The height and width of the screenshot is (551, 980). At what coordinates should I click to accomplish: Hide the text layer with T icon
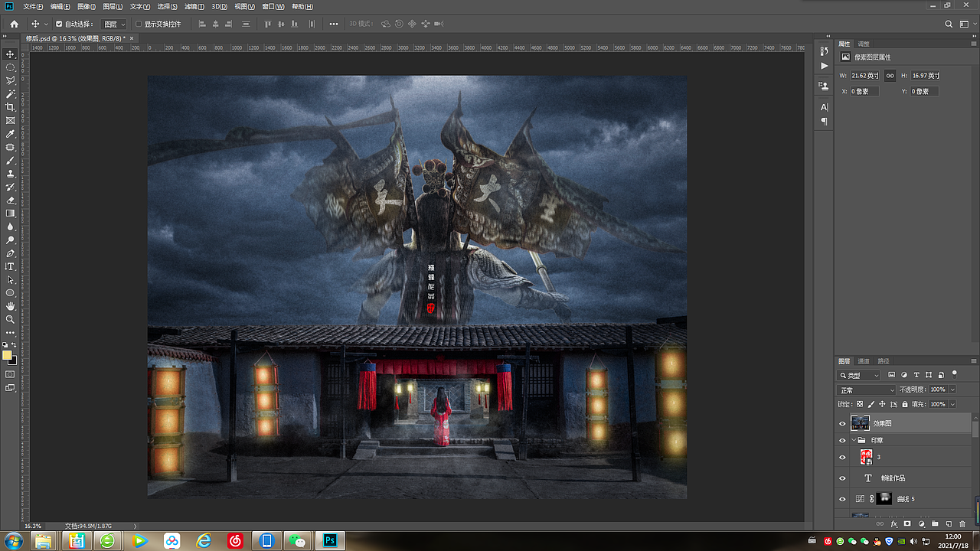tap(842, 478)
